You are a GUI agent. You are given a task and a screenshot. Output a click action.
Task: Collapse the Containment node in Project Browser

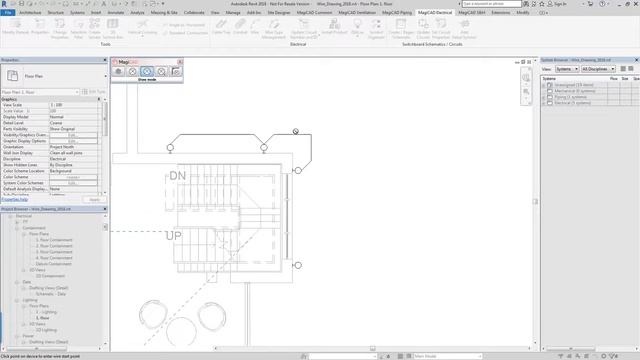coord(17,228)
